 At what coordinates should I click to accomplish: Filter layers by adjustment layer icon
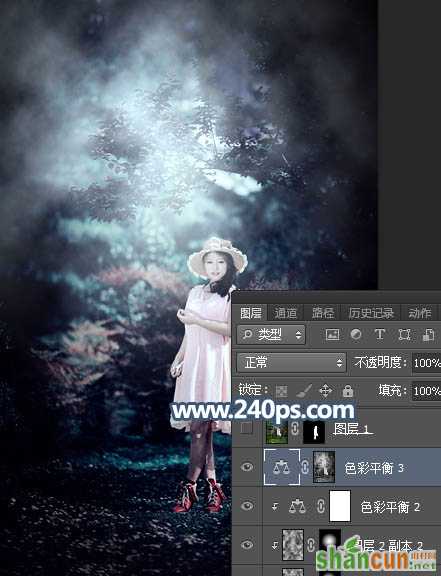(x=356, y=335)
